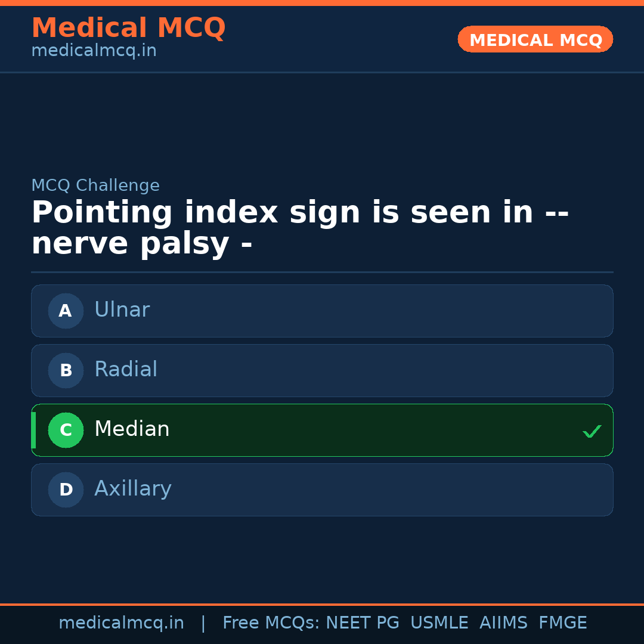Image resolution: width=644 pixels, height=644 pixels.
Task: Click the circular A badge icon
Action: pyautogui.click(x=66, y=311)
